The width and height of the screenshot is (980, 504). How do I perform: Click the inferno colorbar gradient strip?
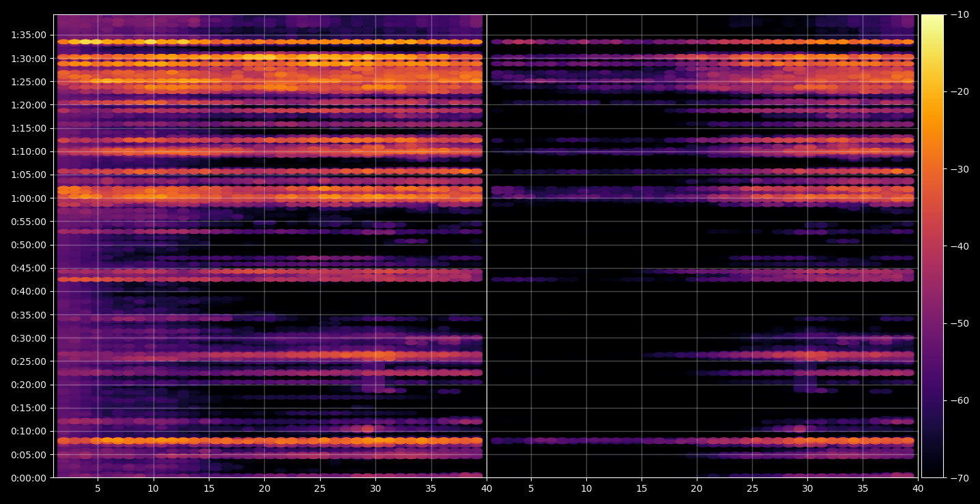(x=932, y=246)
